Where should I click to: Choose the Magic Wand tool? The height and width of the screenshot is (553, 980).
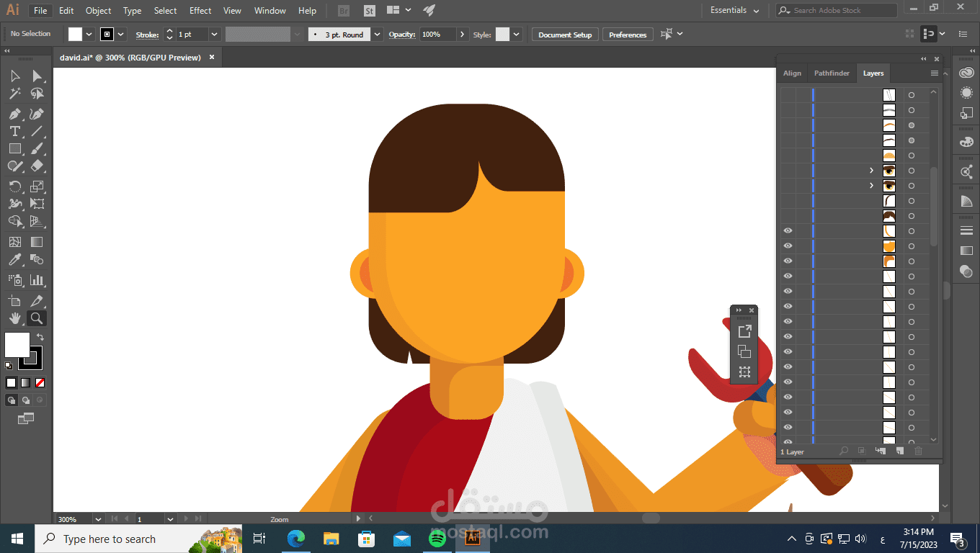[14, 94]
